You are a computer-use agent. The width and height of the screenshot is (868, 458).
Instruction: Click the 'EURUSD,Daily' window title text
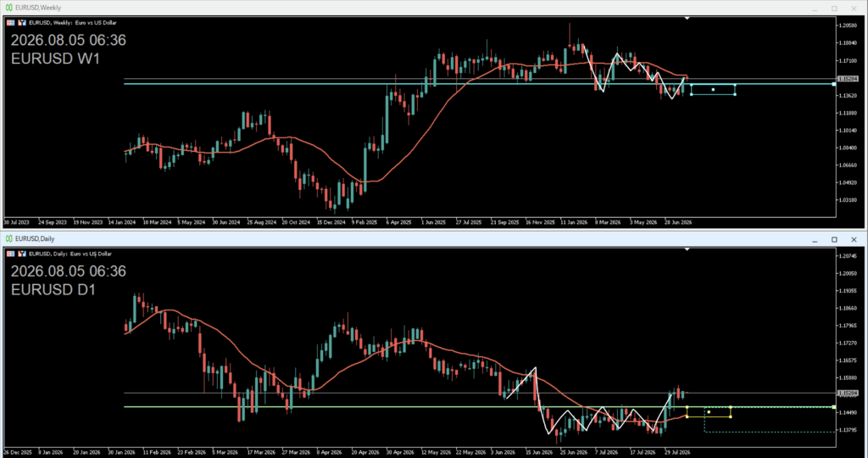click(x=35, y=238)
